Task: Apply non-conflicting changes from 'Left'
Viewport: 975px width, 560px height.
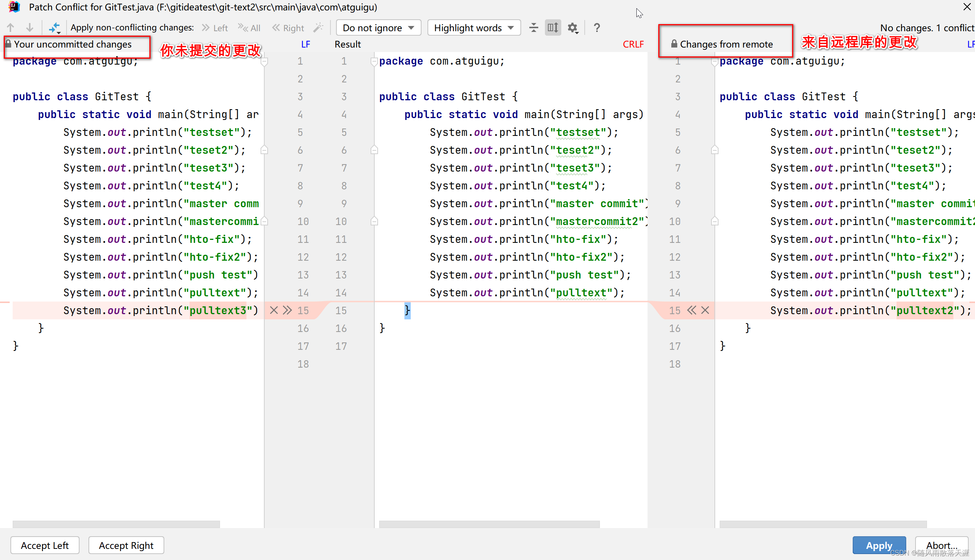Action: (215, 28)
